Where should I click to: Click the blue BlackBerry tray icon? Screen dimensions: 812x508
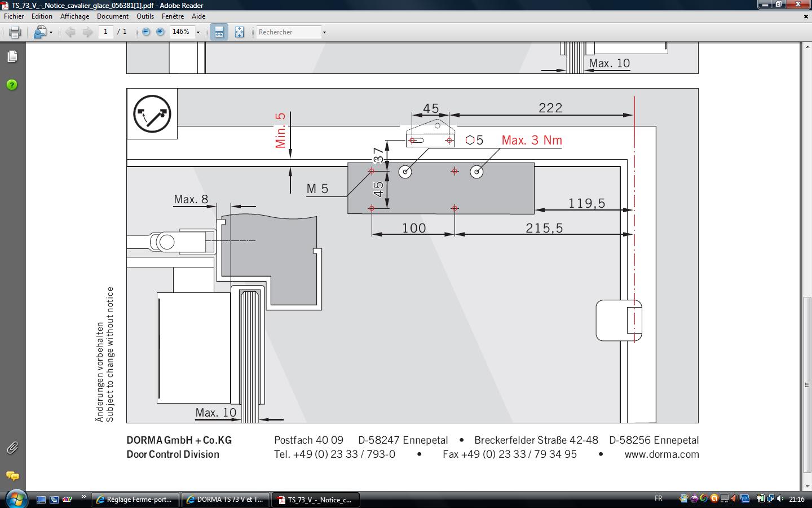(745, 498)
